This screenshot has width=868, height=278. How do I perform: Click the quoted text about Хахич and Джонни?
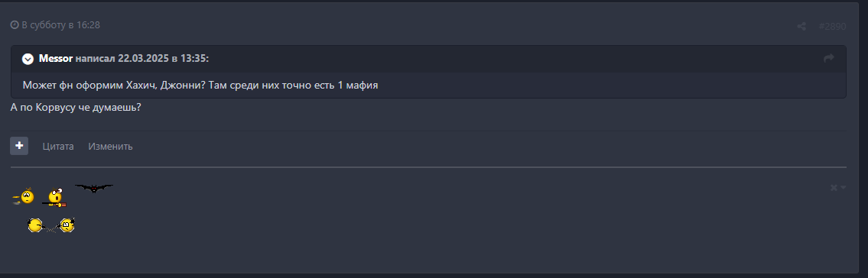point(200,86)
